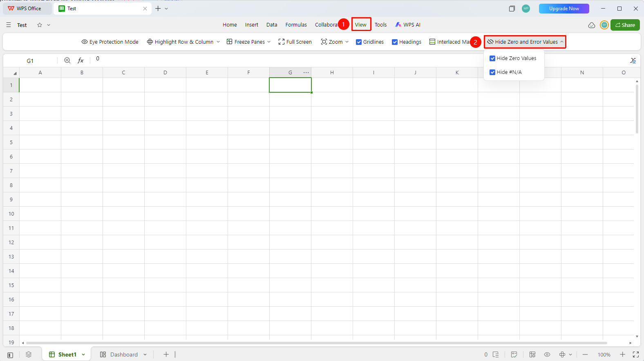Open the orange-ringed user avatar beside Share
Screen dimensions: 644x361
604,25
